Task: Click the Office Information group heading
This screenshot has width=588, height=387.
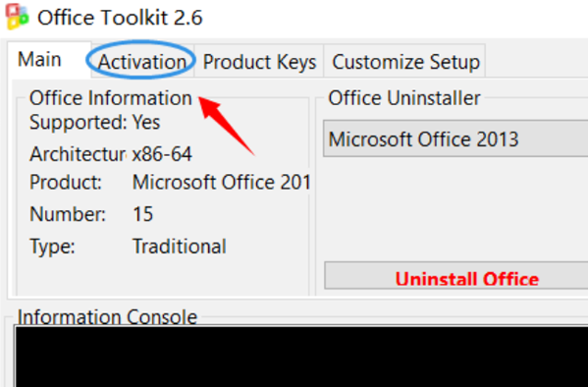Action: point(111,98)
